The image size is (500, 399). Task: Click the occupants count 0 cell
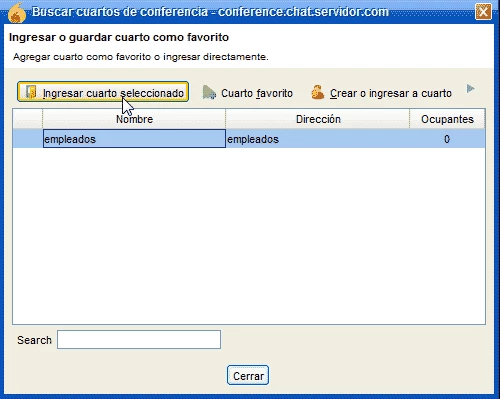(x=447, y=139)
